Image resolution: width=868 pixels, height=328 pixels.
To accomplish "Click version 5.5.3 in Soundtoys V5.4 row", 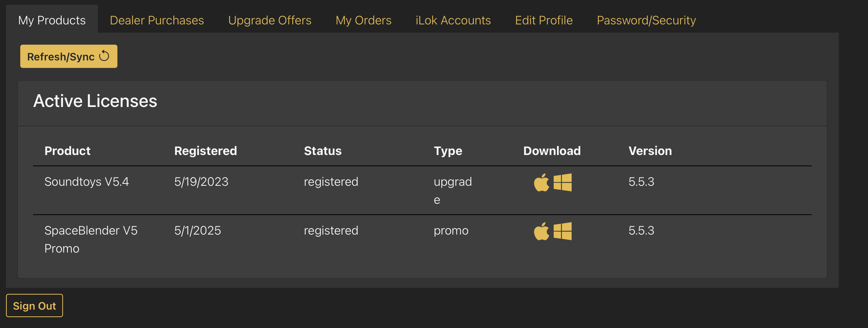I will 641,182.
